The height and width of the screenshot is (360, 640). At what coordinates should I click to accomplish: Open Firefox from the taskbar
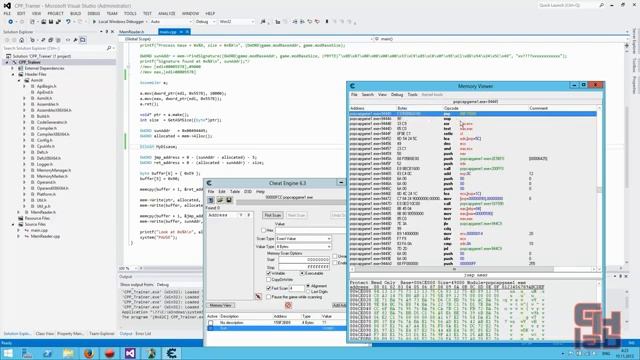click(89, 353)
